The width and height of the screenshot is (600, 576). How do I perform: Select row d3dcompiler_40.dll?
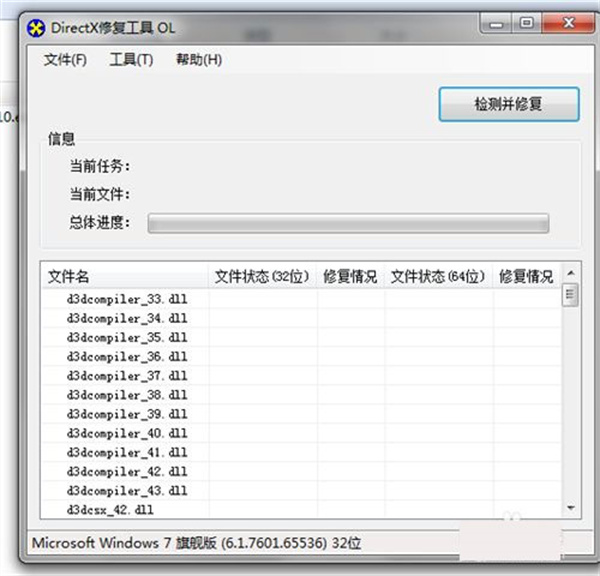pos(301,433)
